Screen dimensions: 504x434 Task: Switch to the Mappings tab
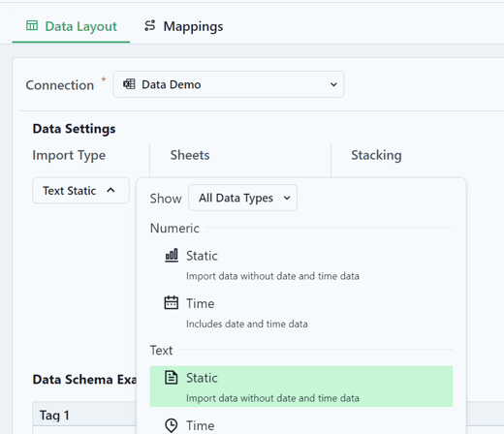[x=183, y=26]
